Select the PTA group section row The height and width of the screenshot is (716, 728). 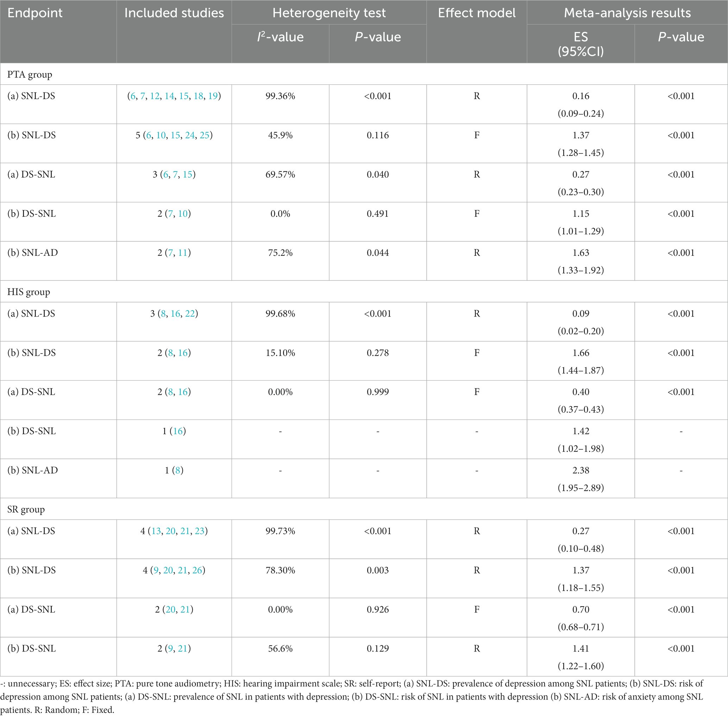coord(364,74)
